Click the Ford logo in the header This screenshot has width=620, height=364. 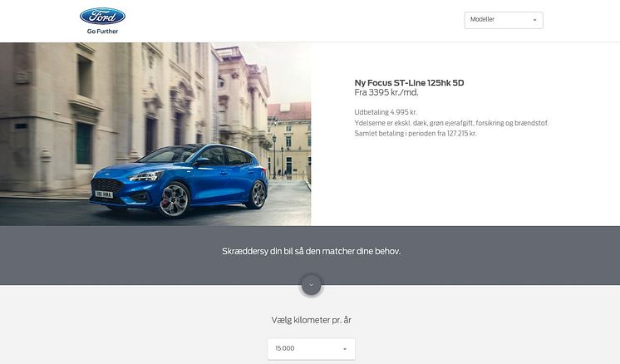(102, 16)
